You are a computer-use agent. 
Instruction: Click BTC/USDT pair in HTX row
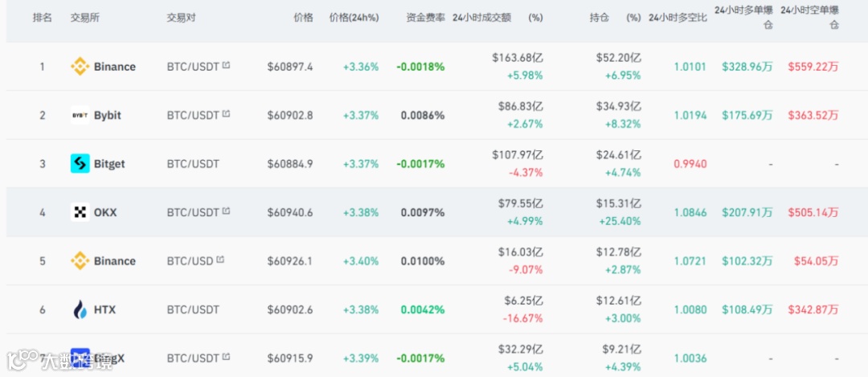click(x=193, y=309)
